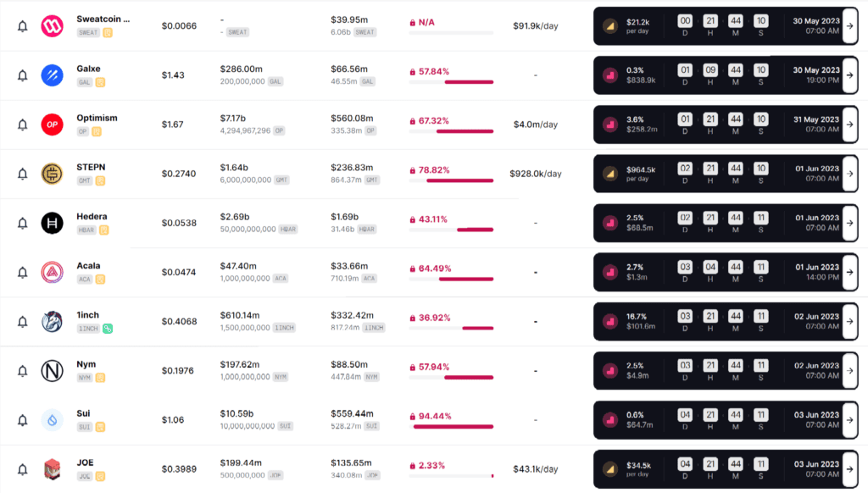Open the Acala token name link
This screenshot has width=868, height=493.
click(88, 265)
